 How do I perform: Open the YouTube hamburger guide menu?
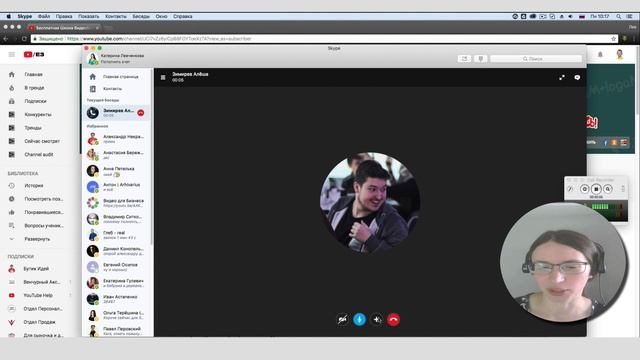[x=12, y=54]
